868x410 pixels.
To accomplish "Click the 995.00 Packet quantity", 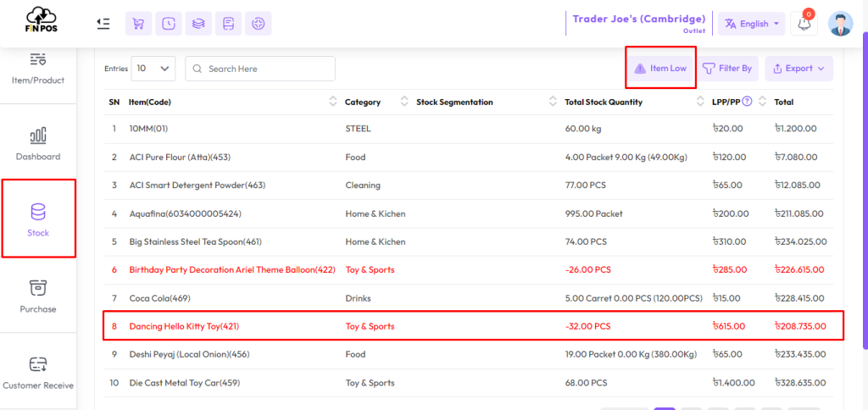I will [x=593, y=213].
